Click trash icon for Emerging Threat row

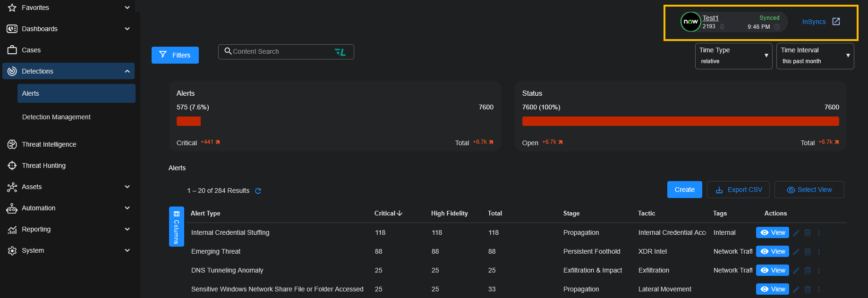pos(808,252)
